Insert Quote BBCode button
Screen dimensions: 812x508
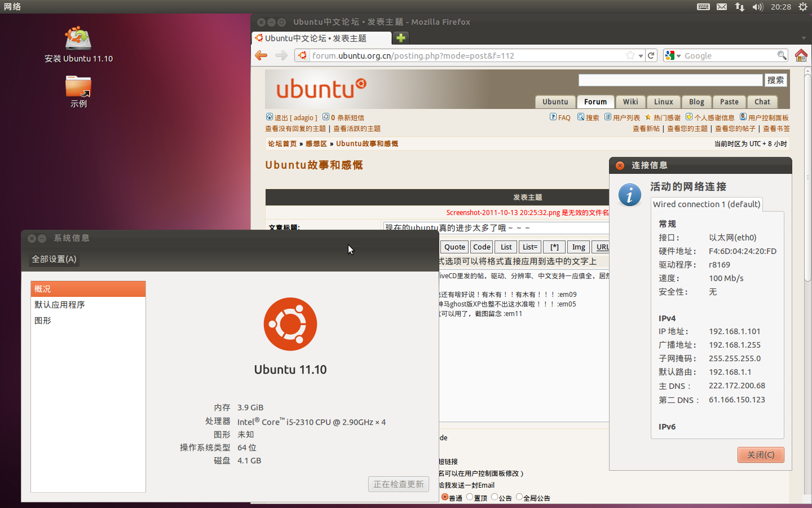click(x=454, y=247)
